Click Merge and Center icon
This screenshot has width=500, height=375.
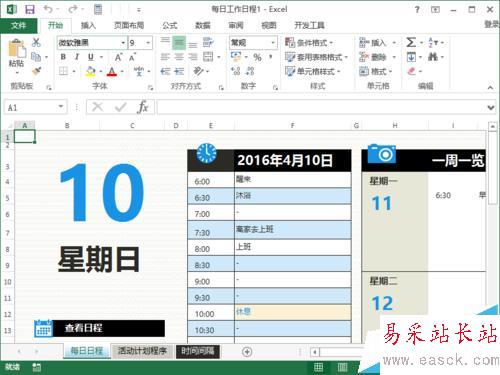tap(208, 57)
